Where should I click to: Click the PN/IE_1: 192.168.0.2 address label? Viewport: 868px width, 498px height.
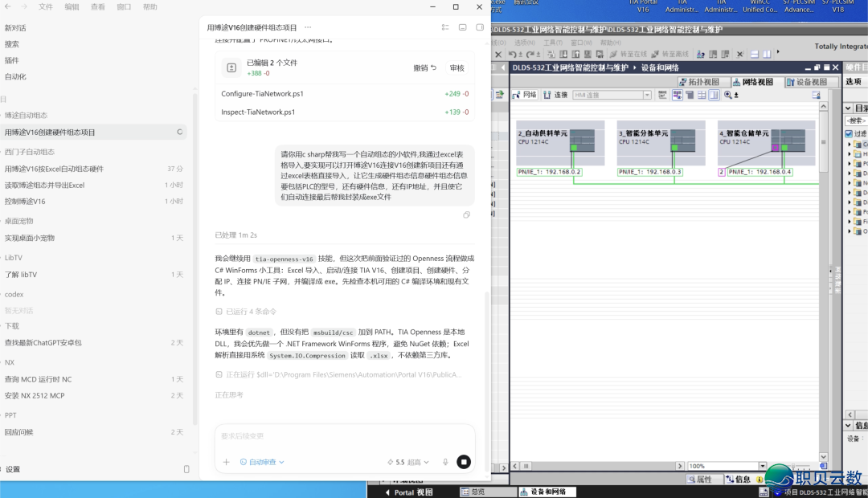549,172
